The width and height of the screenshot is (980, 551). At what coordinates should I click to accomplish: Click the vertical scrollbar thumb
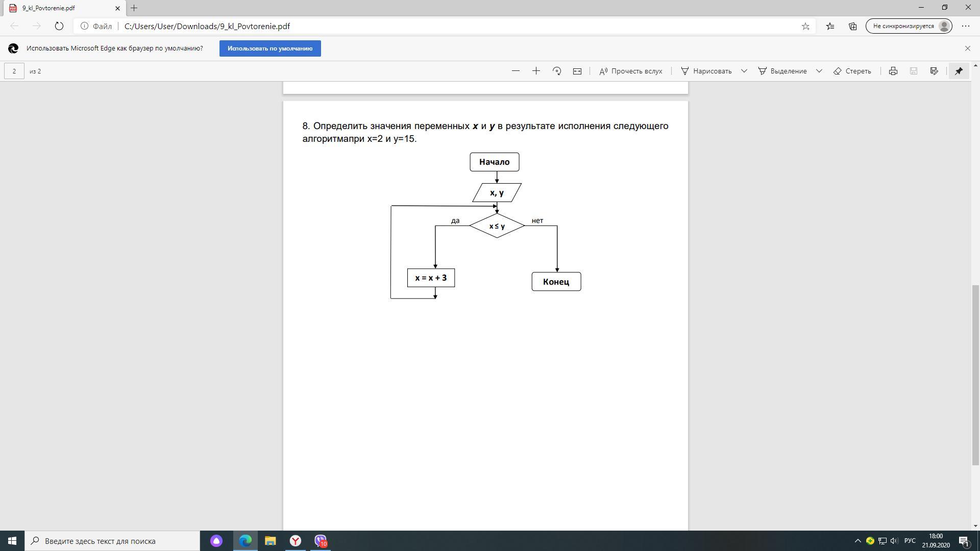click(x=975, y=375)
